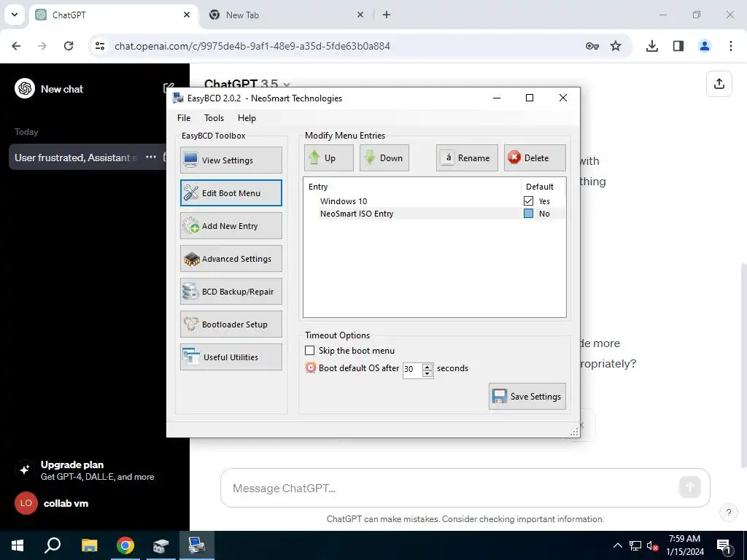Show hidden system tray icons
The height and width of the screenshot is (560, 747).
617,545
